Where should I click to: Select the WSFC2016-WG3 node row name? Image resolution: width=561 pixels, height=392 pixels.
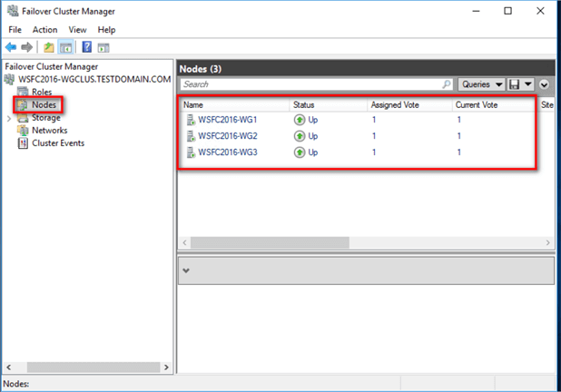click(228, 152)
